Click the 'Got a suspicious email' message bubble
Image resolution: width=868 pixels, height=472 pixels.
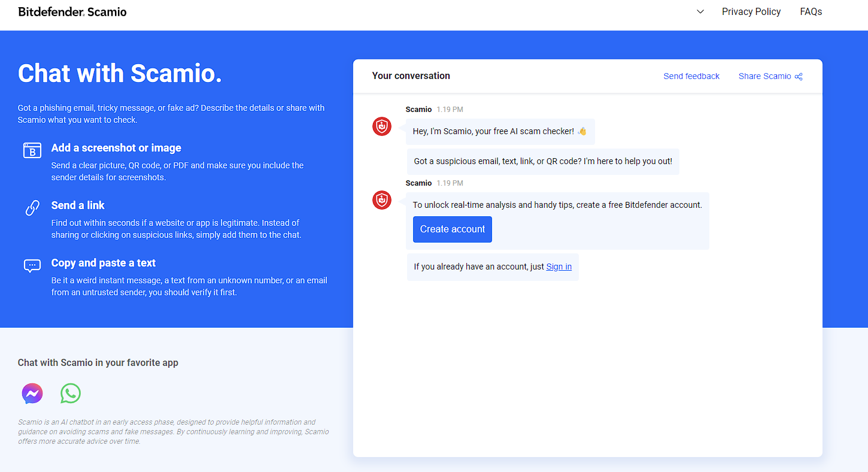point(543,162)
